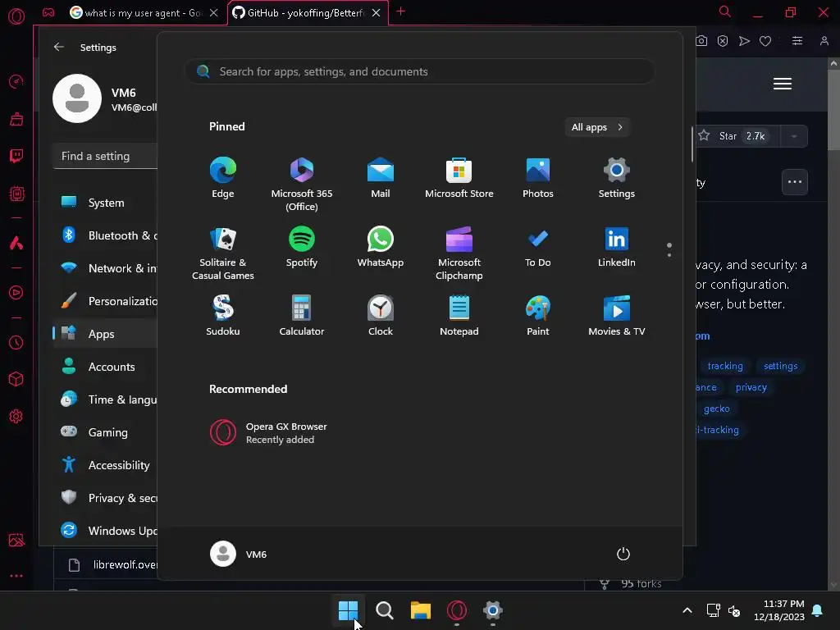Image resolution: width=840 pixels, height=630 pixels.
Task: Select Personalization in Settings sidebar
Action: pyautogui.click(x=106, y=301)
